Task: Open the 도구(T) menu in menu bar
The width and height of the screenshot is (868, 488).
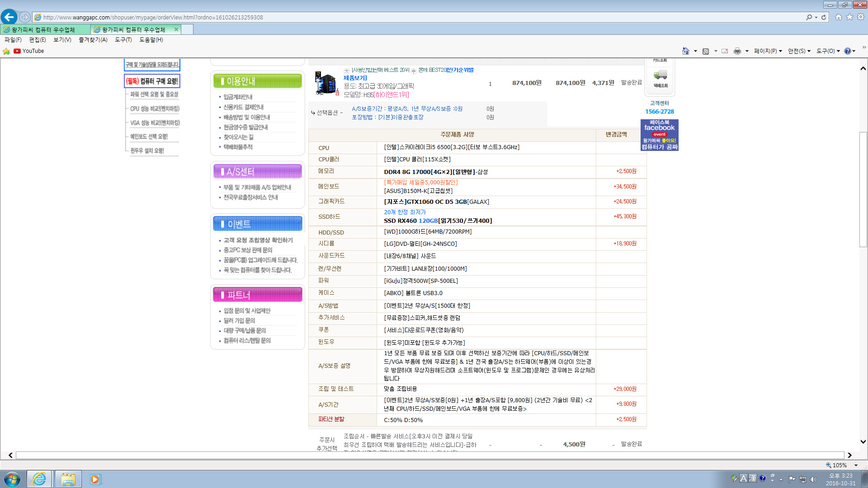Action: (123, 40)
